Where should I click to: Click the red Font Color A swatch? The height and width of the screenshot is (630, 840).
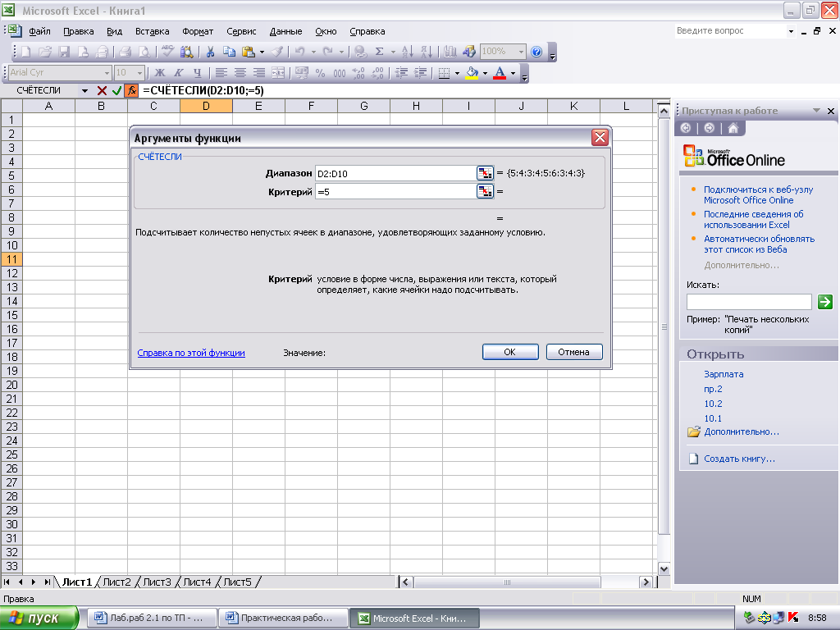tap(500, 73)
